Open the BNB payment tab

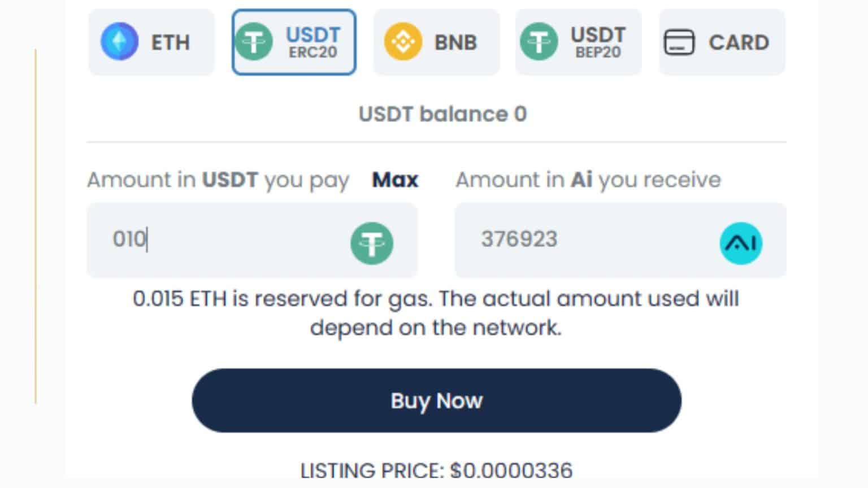(x=436, y=41)
